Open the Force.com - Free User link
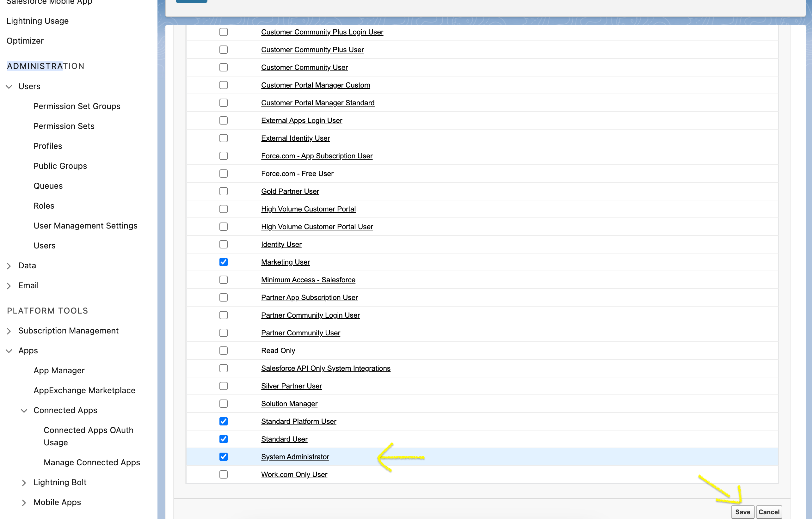This screenshot has width=812, height=519. pos(297,174)
